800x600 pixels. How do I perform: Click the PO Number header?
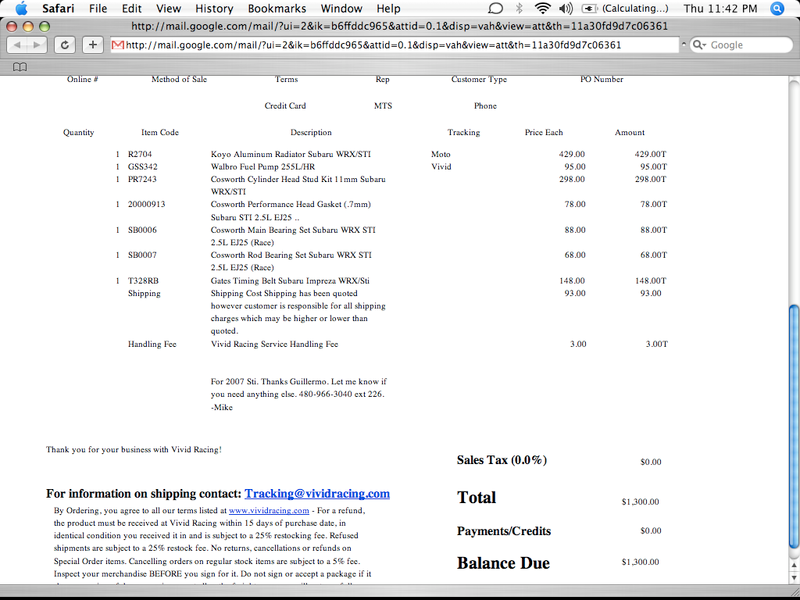(602, 80)
